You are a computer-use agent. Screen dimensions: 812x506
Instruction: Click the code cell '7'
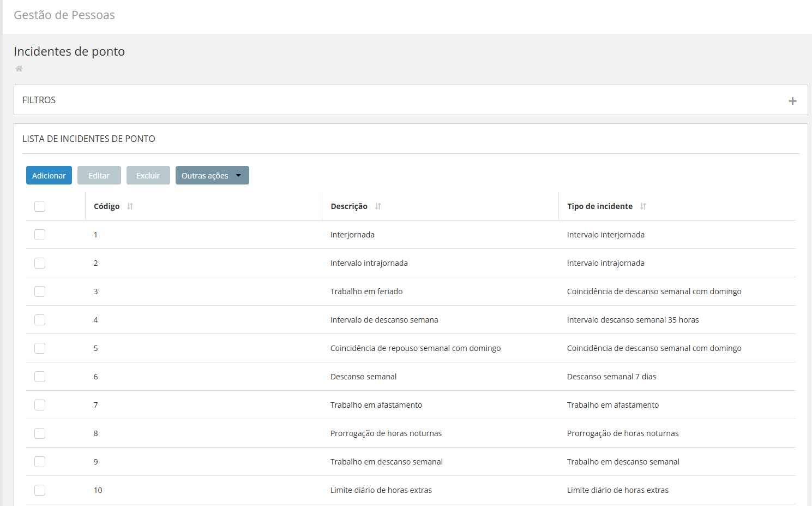(x=96, y=405)
